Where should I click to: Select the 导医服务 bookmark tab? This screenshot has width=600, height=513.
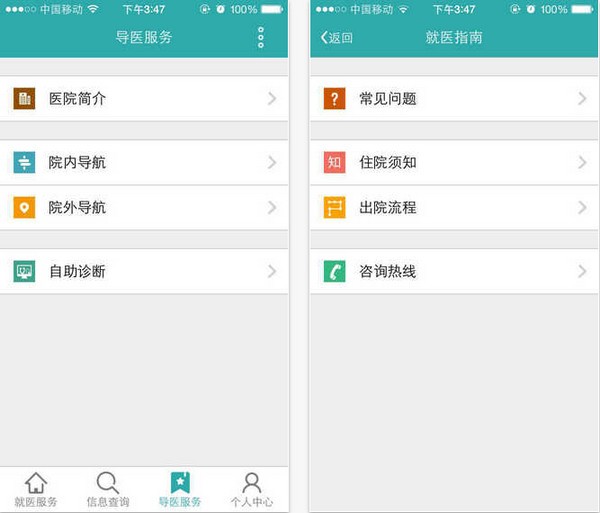pos(180,490)
